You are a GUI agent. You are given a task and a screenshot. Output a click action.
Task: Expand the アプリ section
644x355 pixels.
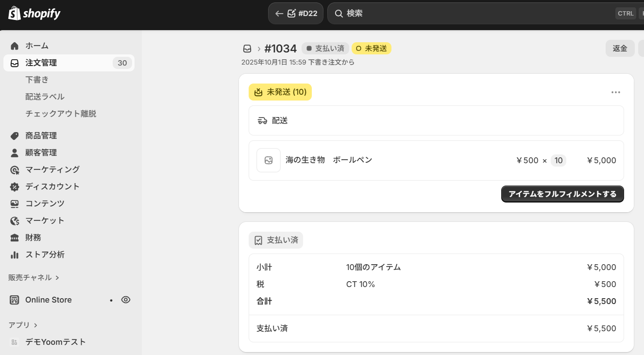tap(23, 325)
